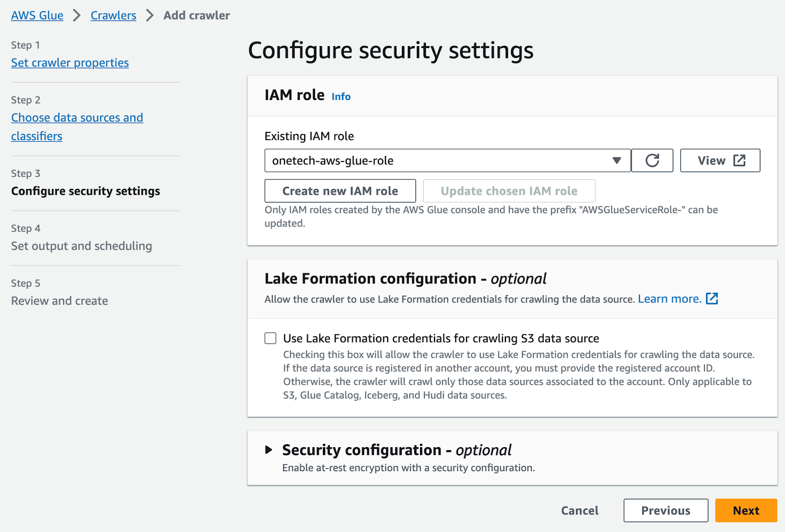Open Step 2 Choose data sources and classifiers
This screenshot has height=532, width=785.
[x=77, y=127]
